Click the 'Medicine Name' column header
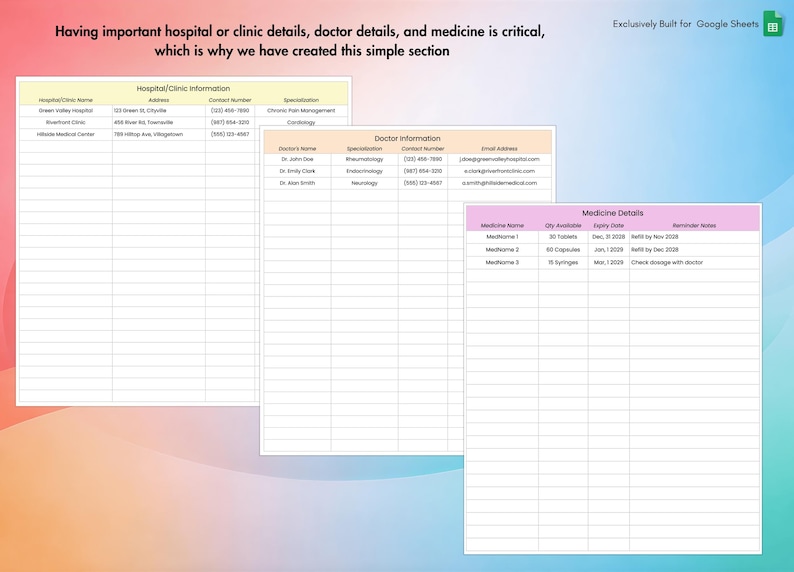794x572 pixels. tap(502, 226)
